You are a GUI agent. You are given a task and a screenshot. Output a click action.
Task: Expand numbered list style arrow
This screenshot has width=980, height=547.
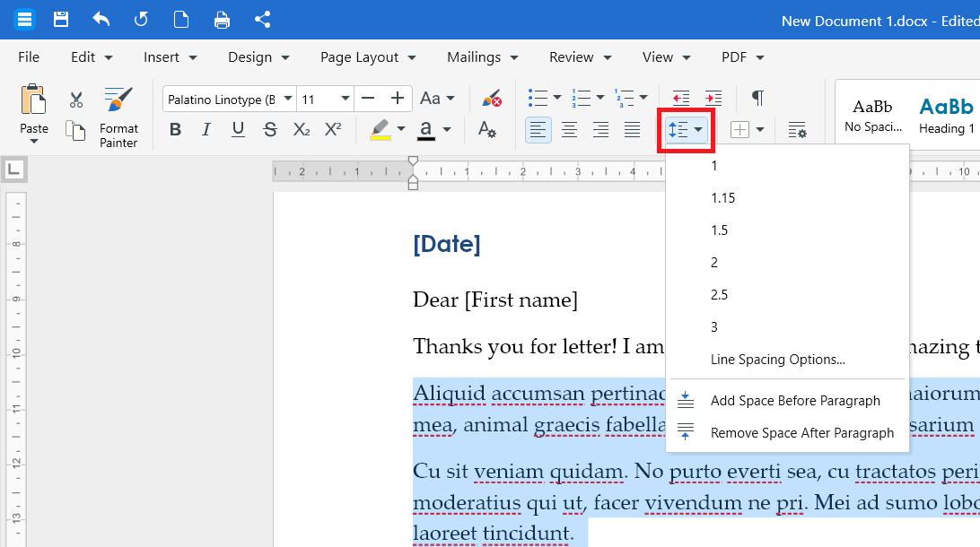tap(600, 98)
